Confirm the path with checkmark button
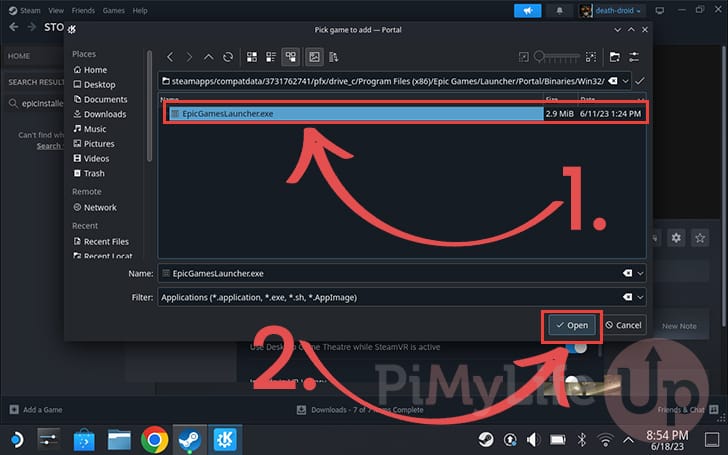The image size is (728, 455). pyautogui.click(x=640, y=81)
